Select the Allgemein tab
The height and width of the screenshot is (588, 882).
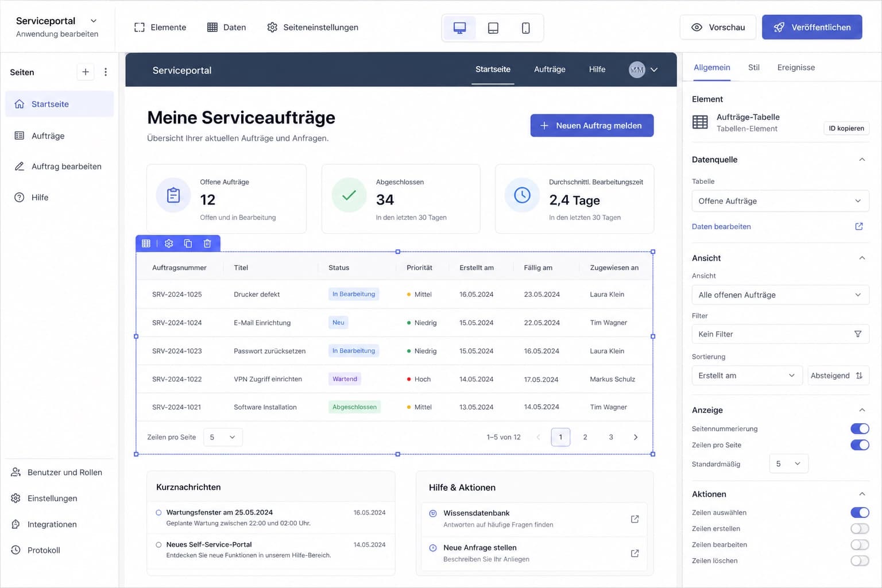pyautogui.click(x=711, y=68)
